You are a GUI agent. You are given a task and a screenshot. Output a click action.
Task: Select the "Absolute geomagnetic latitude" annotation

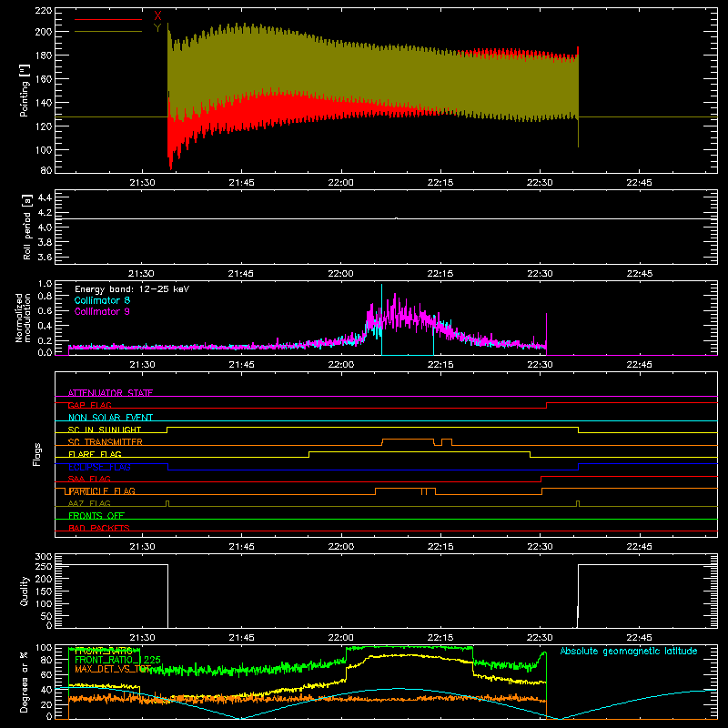click(629, 651)
